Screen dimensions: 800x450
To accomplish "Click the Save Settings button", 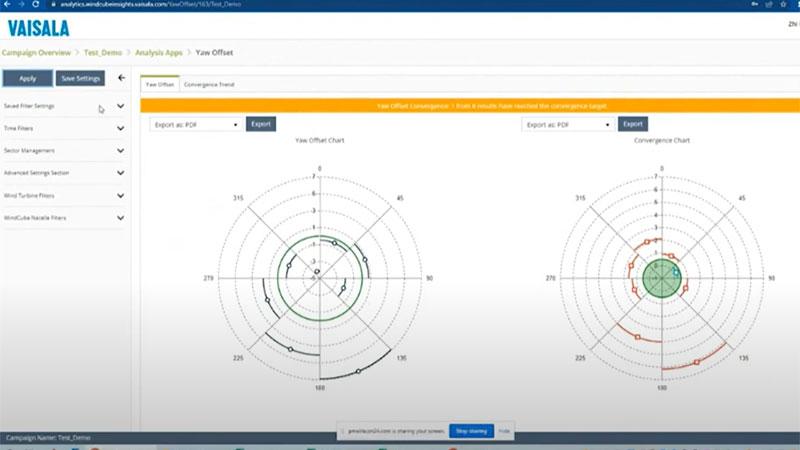I will [x=80, y=78].
